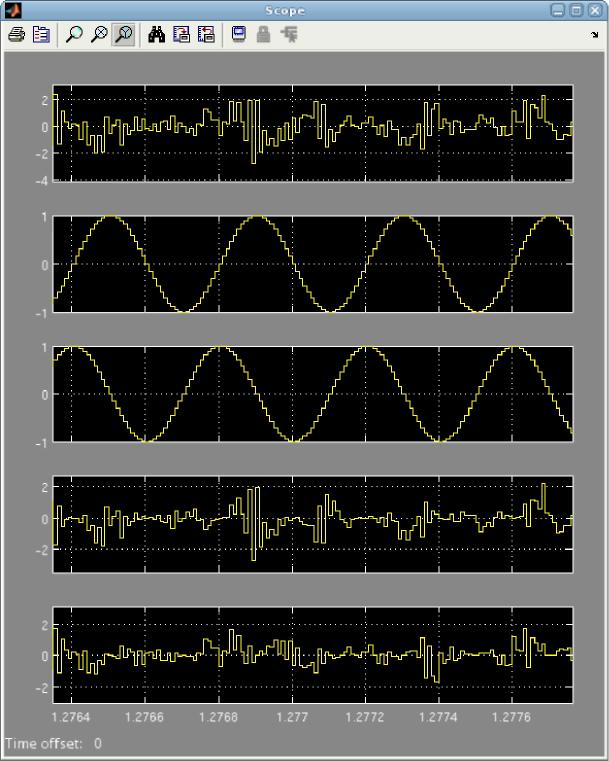Click the Scope title bar text
The image size is (609, 761).
[x=285, y=11]
